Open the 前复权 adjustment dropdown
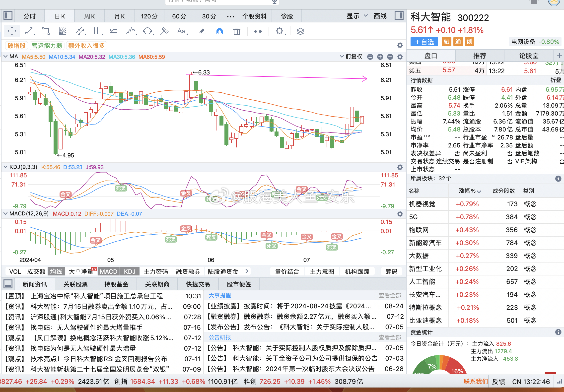This screenshot has width=564, height=392. tap(351, 57)
